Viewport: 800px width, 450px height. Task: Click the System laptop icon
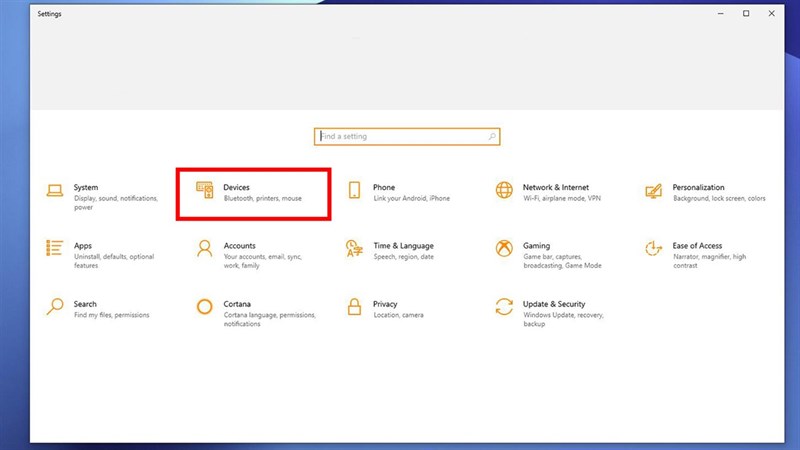pyautogui.click(x=55, y=191)
